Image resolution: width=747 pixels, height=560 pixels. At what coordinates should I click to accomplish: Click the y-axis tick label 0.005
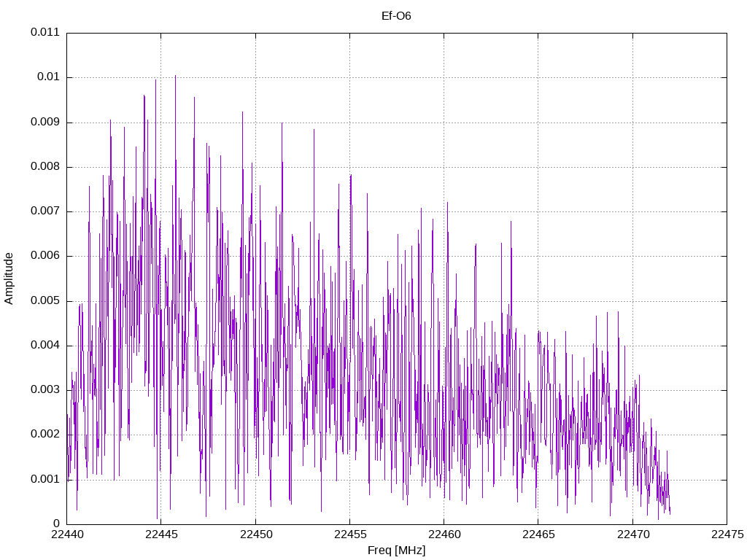point(45,300)
